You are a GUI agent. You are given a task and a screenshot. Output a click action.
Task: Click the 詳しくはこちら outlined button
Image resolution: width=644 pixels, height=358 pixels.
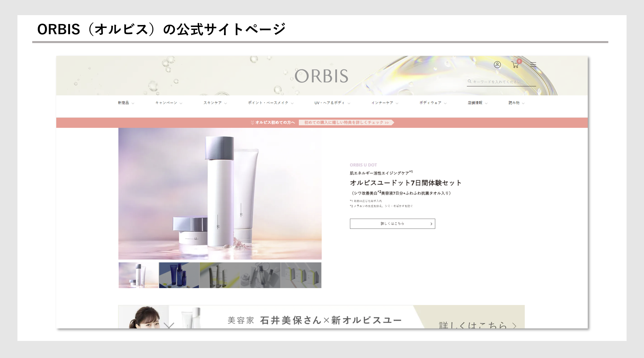pyautogui.click(x=392, y=224)
